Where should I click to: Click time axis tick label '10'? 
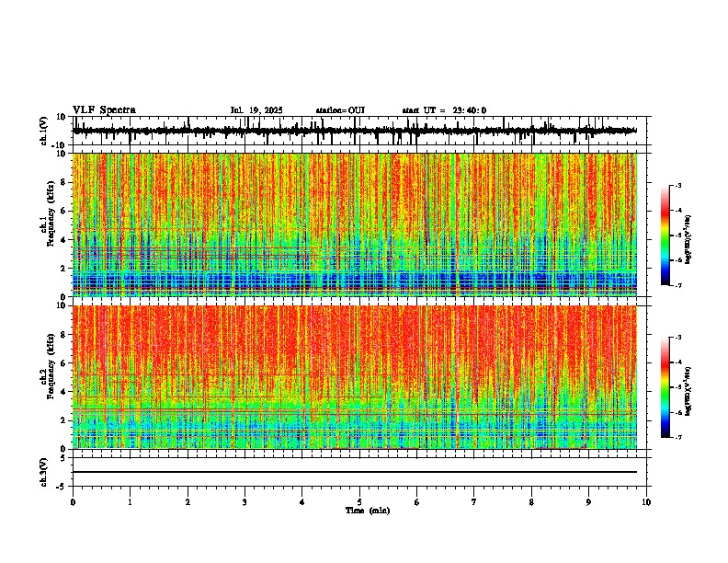click(x=646, y=502)
